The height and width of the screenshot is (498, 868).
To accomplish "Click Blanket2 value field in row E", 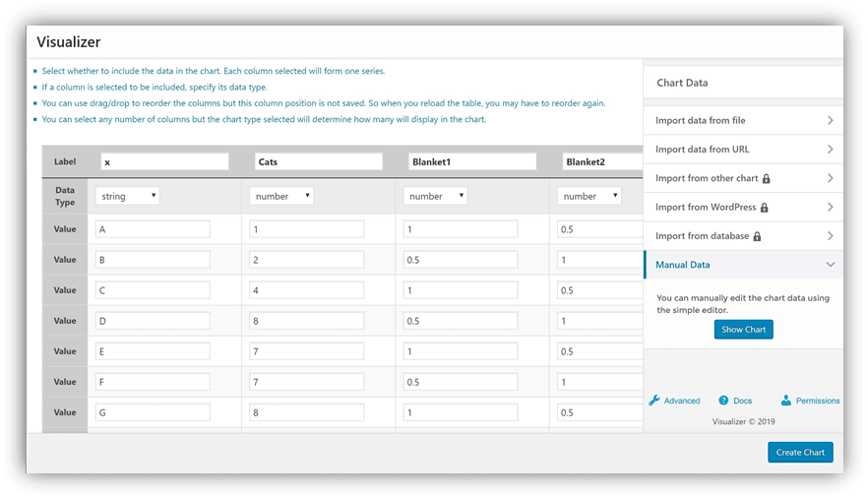I will coord(599,350).
